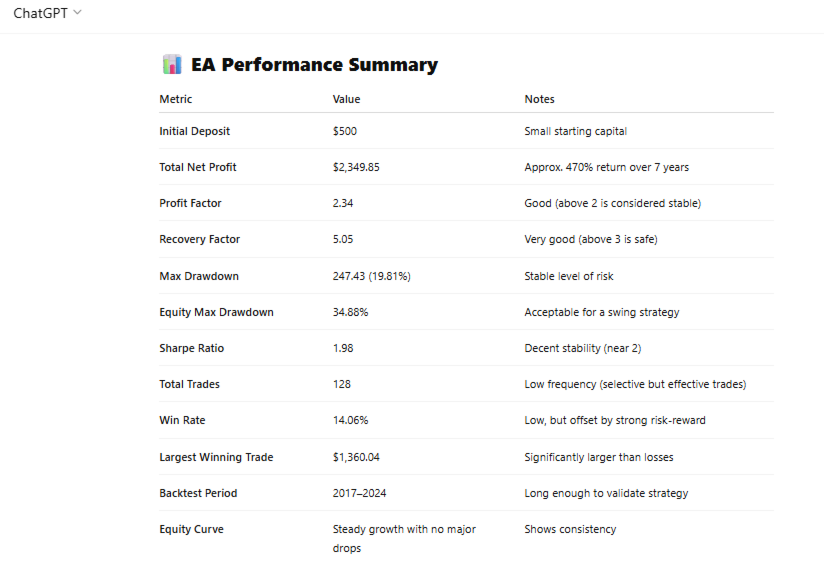824x577 pixels.
Task: Click the Notes column header
Action: 539,99
